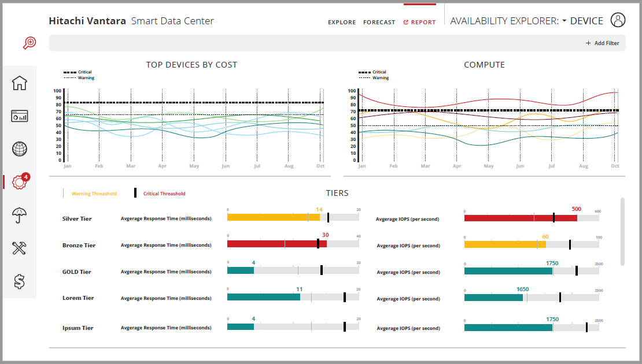Image resolution: width=642 pixels, height=364 pixels.
Task: Select the GOLD Tier label
Action: click(x=76, y=272)
